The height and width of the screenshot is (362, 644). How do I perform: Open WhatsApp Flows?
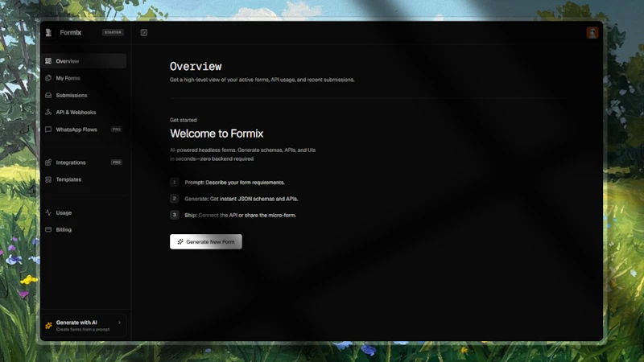click(84, 130)
